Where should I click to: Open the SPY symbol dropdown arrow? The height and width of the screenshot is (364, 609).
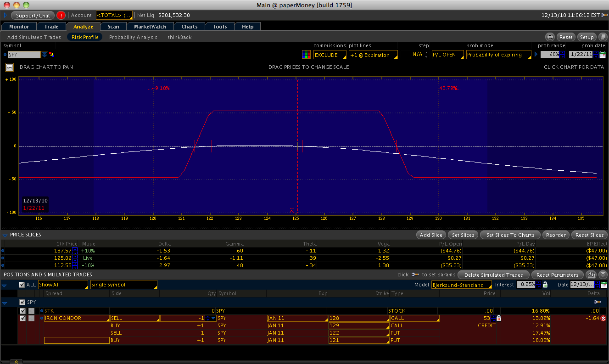click(45, 55)
